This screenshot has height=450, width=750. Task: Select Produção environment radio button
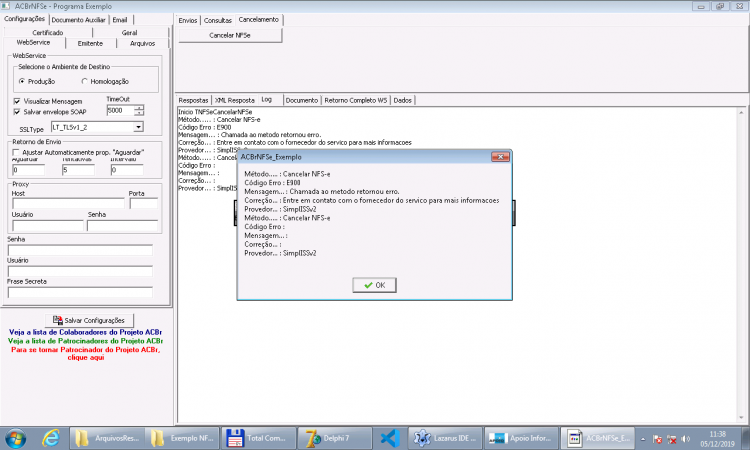pos(22,81)
